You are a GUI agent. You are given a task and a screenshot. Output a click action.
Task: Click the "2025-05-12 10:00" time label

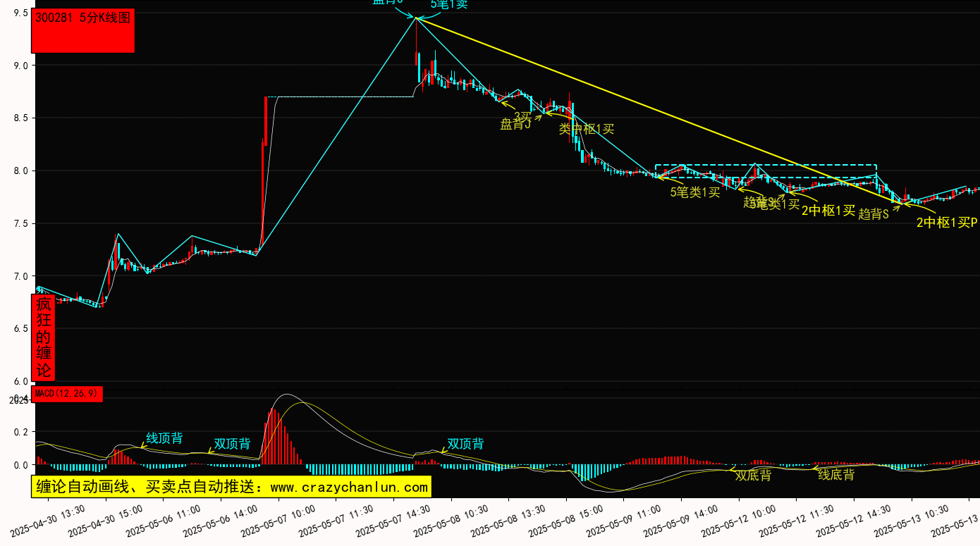(739, 520)
